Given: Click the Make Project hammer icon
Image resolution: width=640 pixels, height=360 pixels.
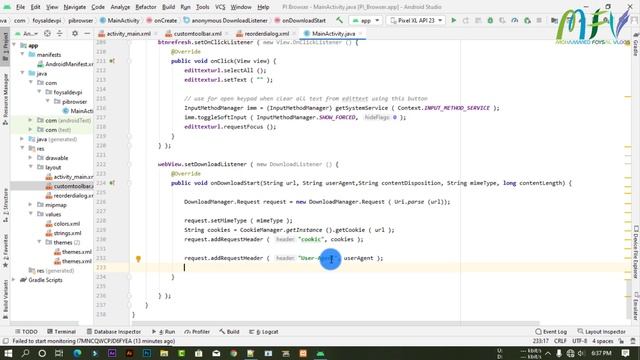Looking at the screenshot, I should click(340, 20).
